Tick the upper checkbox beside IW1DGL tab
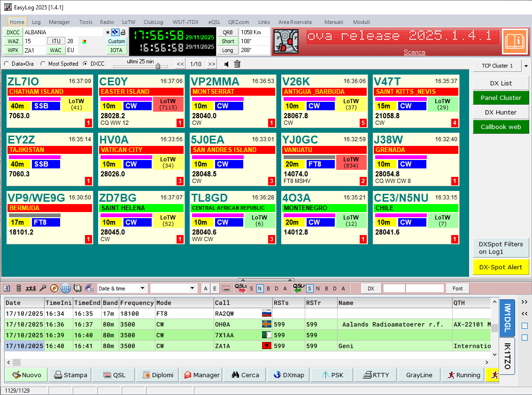This screenshot has width=532, height=395. pyautogui.click(x=524, y=326)
